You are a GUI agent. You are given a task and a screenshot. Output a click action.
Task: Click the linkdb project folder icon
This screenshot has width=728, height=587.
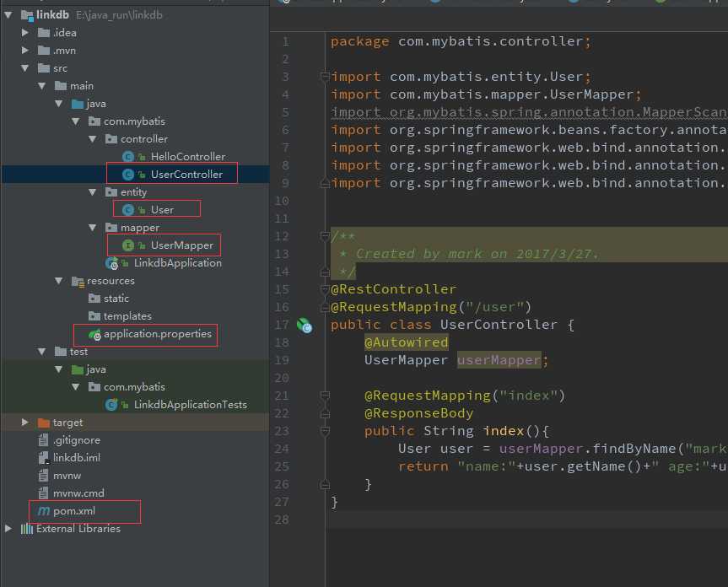(x=27, y=15)
